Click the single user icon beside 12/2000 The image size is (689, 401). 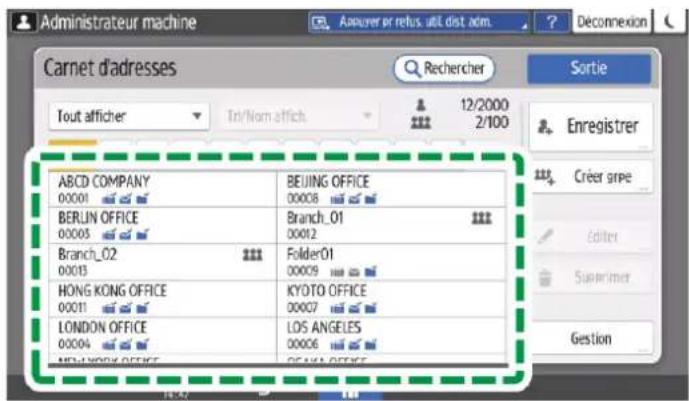(421, 105)
